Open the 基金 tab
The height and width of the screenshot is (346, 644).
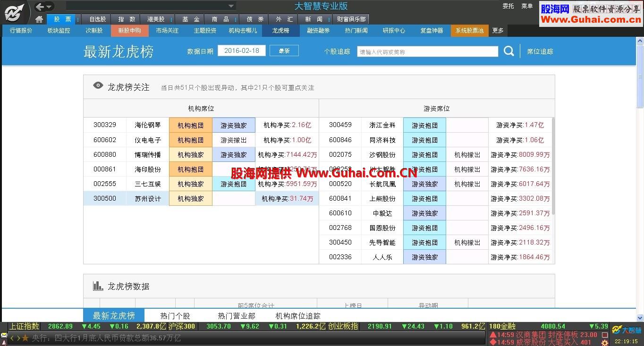click(x=191, y=19)
